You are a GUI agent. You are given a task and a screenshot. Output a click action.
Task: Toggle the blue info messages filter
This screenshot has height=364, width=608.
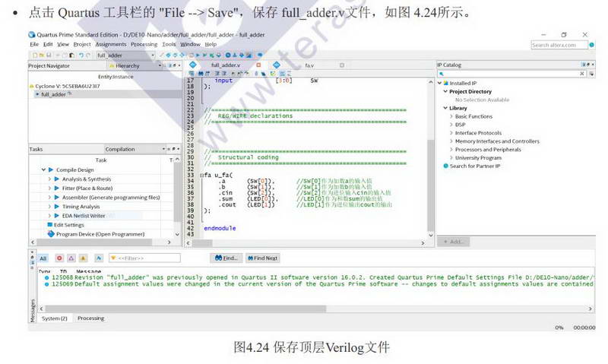pos(99,258)
